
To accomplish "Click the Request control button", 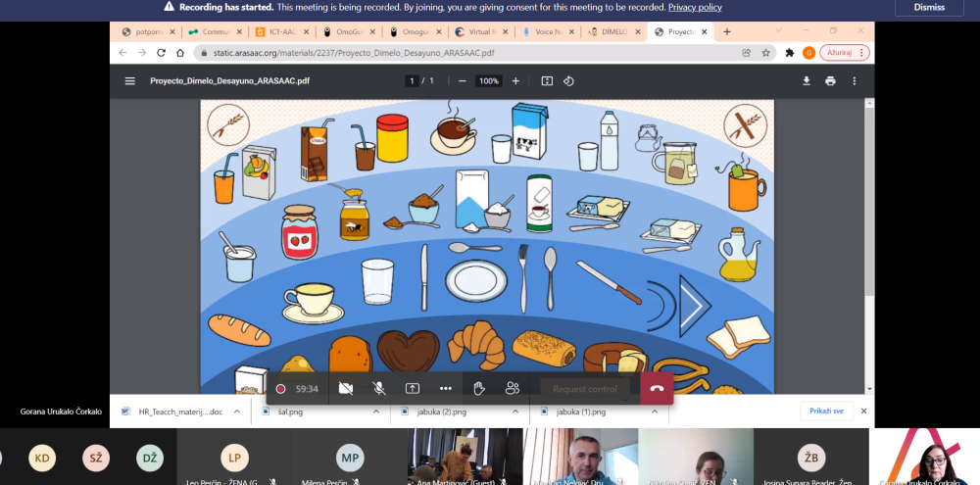I will 585,389.
